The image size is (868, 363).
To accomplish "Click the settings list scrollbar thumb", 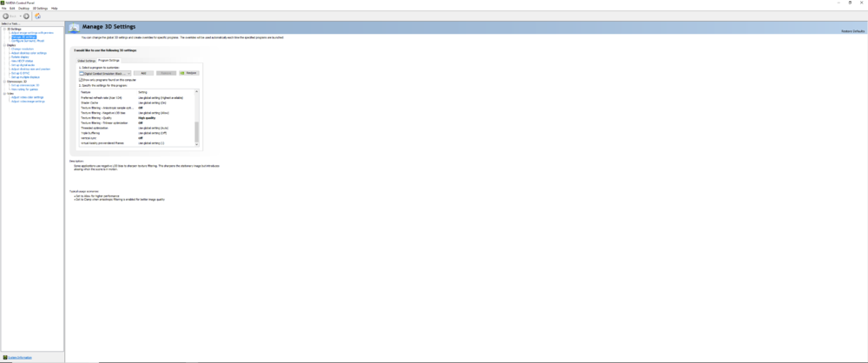I will (x=196, y=132).
